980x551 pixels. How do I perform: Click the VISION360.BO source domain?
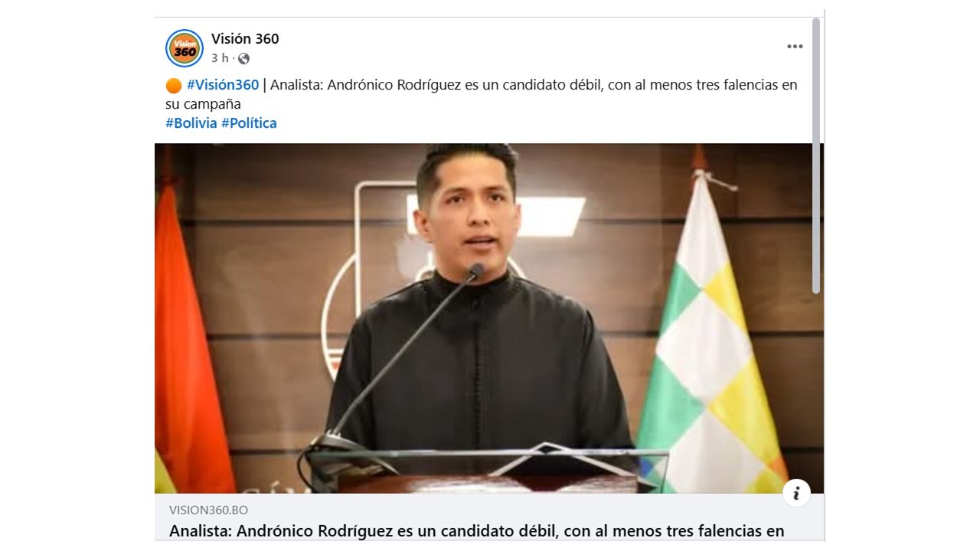click(x=208, y=510)
